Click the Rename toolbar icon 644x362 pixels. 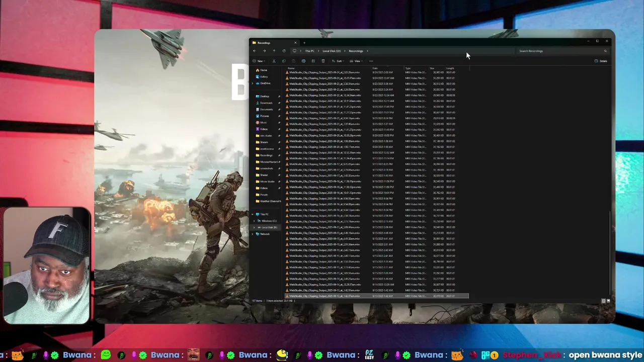tap(303, 61)
